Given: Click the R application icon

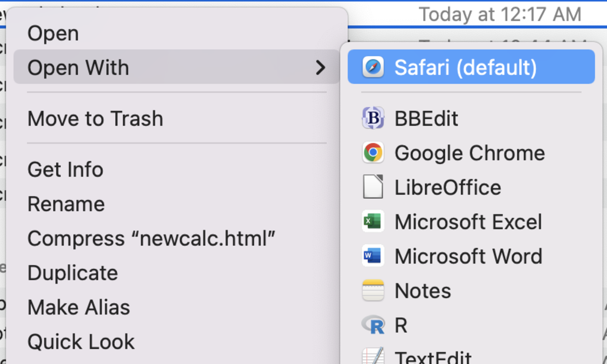Looking at the screenshot, I should [373, 325].
